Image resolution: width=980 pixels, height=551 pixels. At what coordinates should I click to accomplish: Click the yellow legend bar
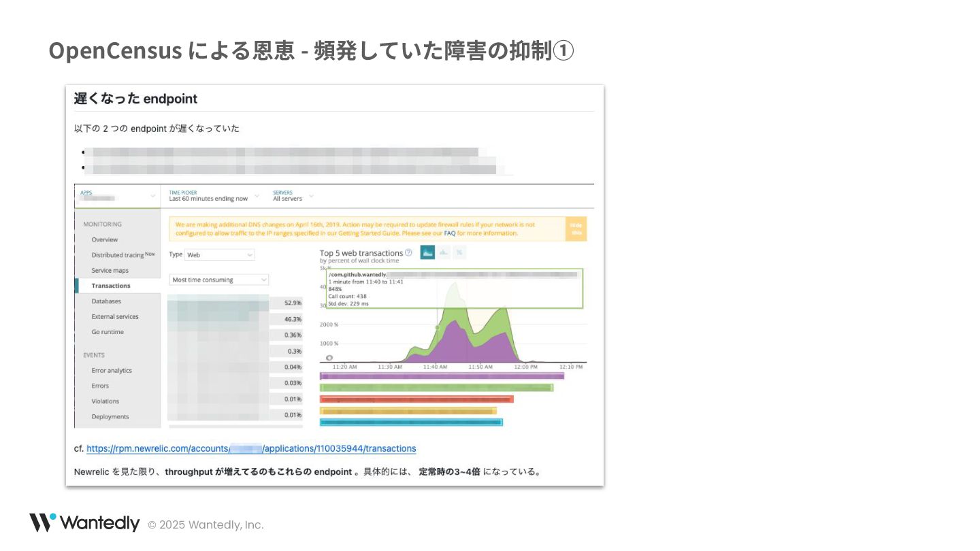pyautogui.click(x=408, y=411)
